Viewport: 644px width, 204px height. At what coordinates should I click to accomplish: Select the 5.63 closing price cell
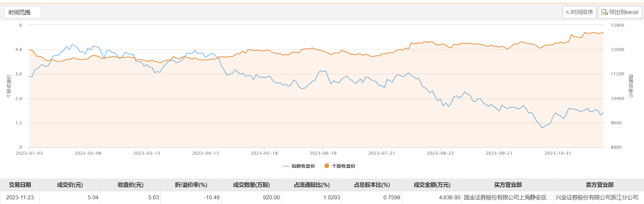point(131,197)
